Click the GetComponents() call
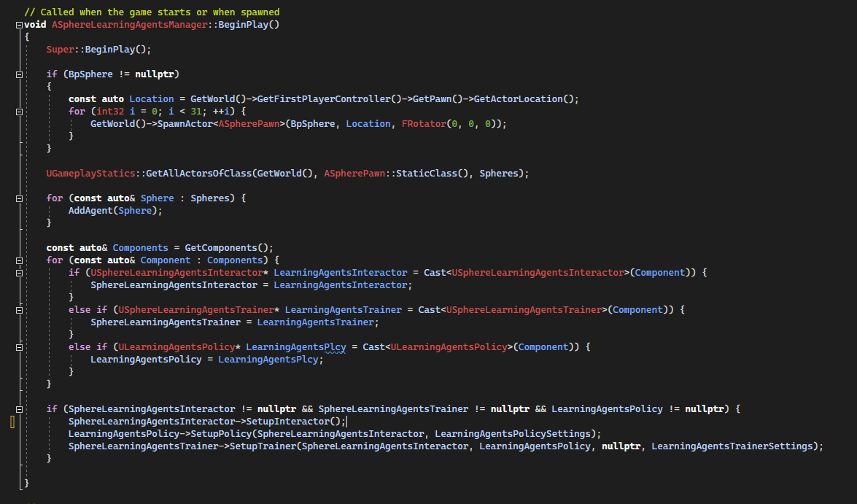Image resolution: width=857 pixels, height=504 pixels. click(x=226, y=248)
